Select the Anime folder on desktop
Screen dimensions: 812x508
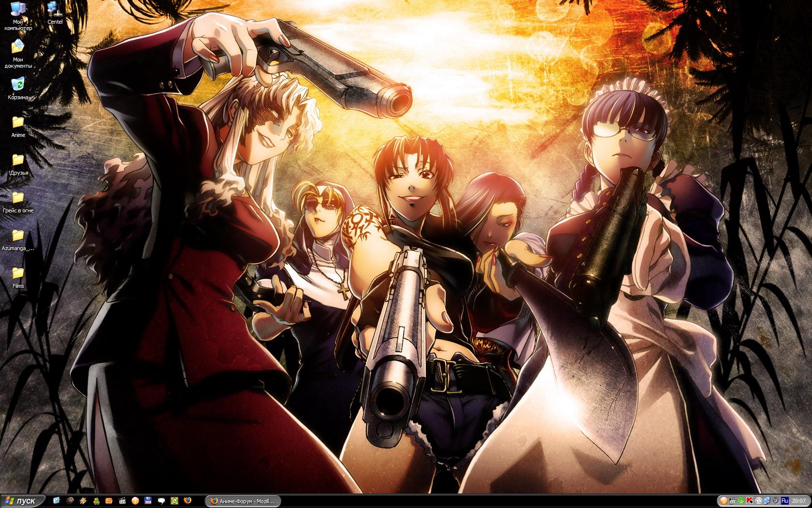click(x=18, y=126)
